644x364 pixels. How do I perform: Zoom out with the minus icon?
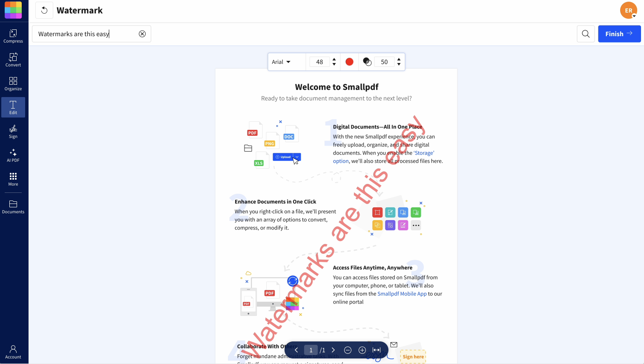(348, 350)
